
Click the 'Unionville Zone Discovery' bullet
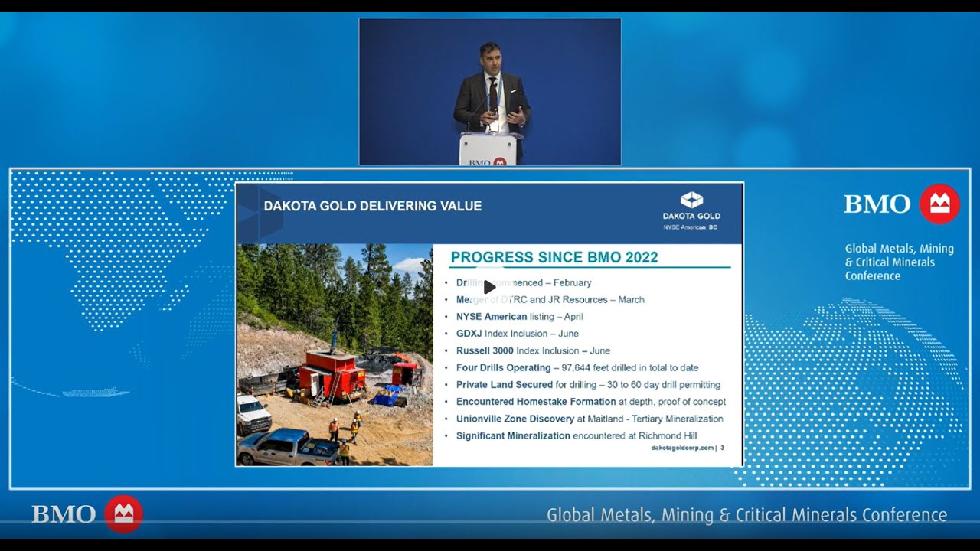[590, 419]
